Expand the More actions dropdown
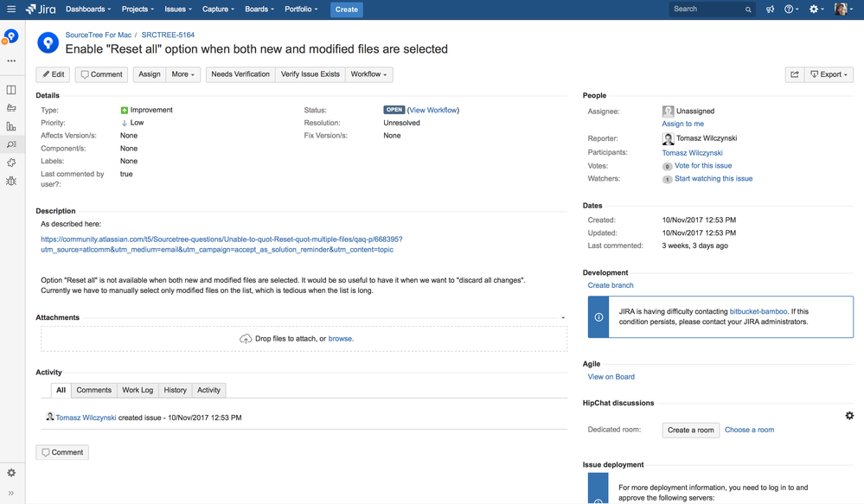The image size is (864, 504). point(183,74)
